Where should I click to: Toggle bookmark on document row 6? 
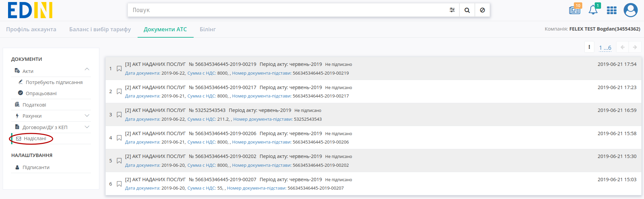[119, 184]
